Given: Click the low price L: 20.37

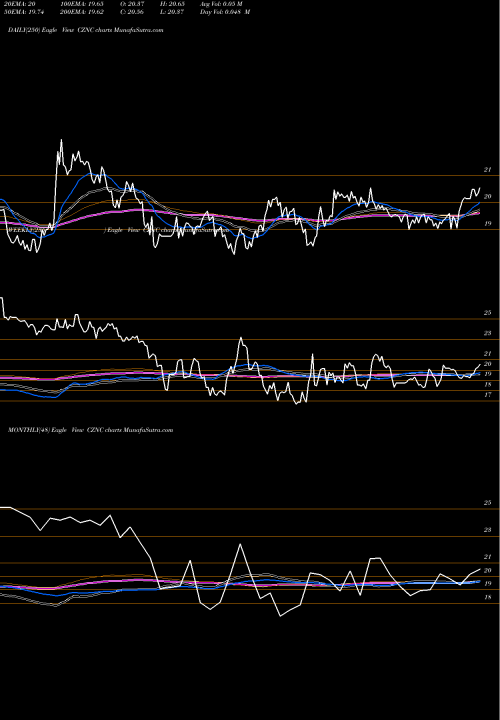Looking at the screenshot, I should click(x=172, y=12).
